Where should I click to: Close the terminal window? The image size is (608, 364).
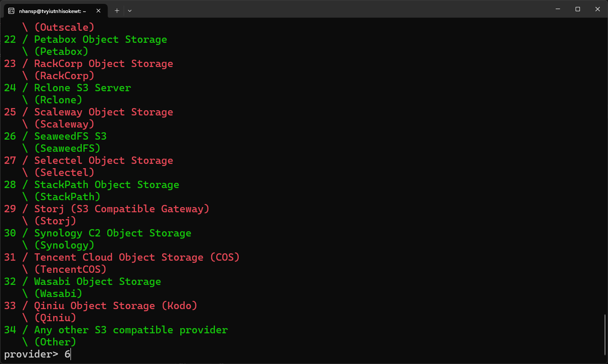tap(598, 9)
